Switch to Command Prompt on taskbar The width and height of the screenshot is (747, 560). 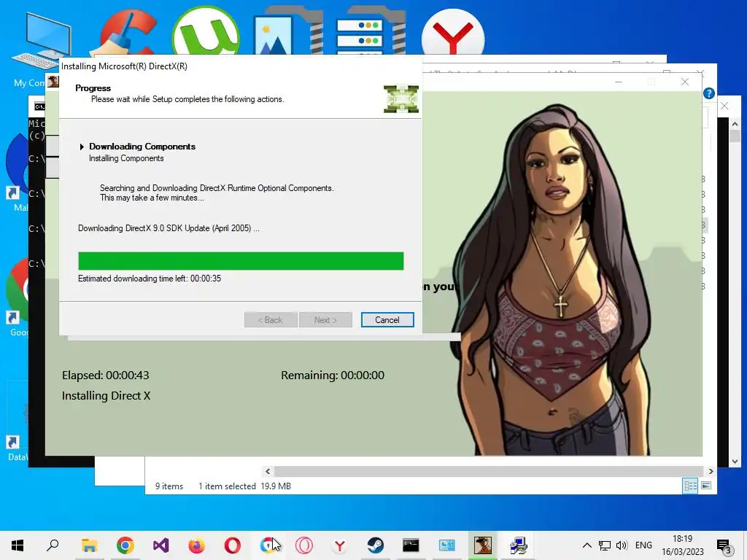411,545
